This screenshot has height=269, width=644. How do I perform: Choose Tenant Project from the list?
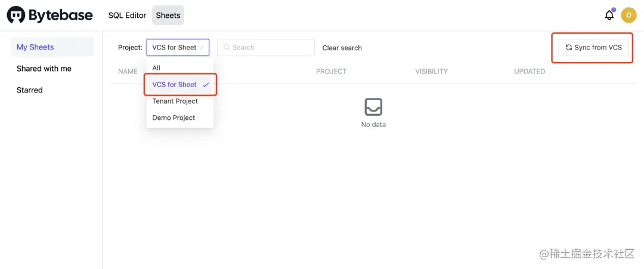pos(180,101)
